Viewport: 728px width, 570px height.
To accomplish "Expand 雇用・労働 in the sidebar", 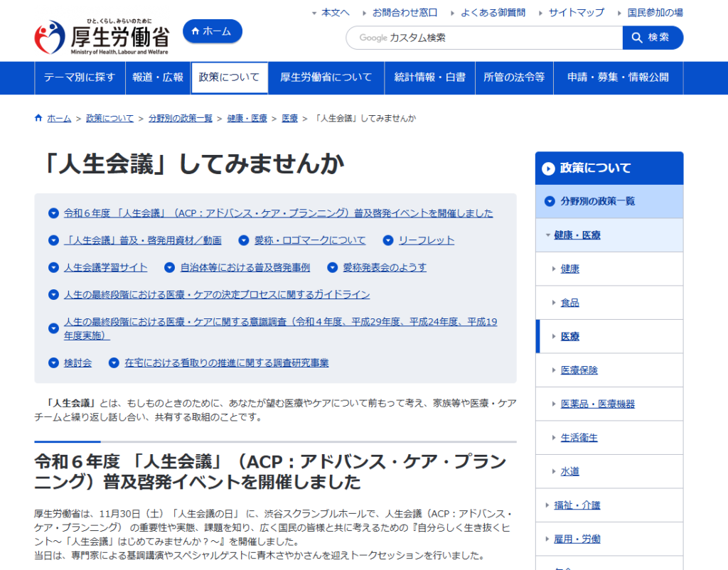I will coord(547,539).
